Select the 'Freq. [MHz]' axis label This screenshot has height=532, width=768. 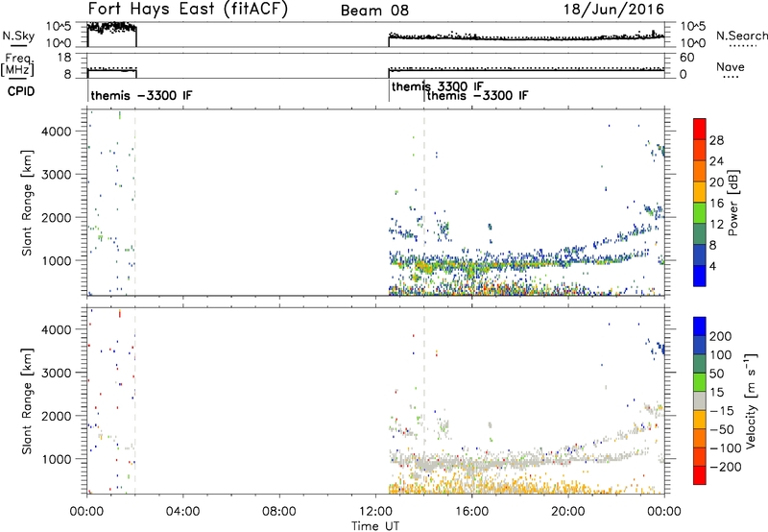click(x=17, y=64)
